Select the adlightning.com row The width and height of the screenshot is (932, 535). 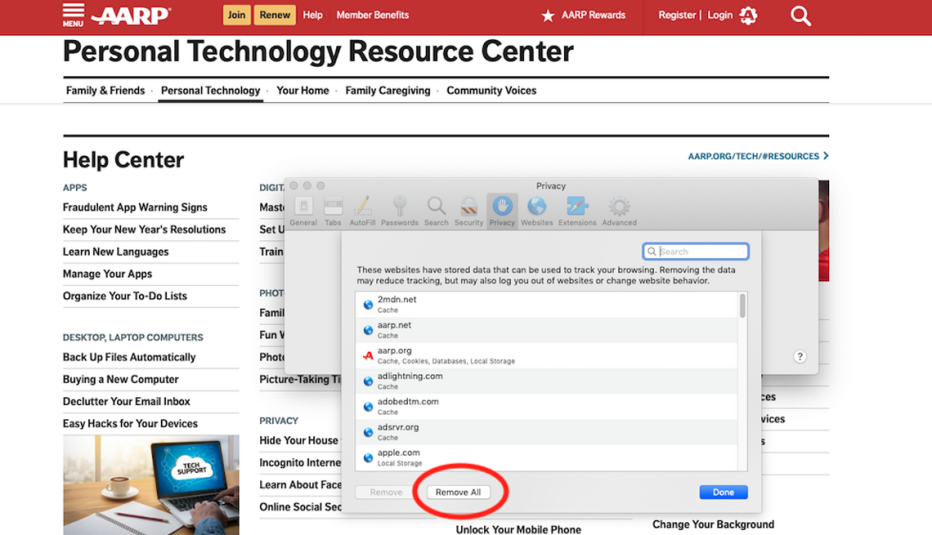[547, 381]
